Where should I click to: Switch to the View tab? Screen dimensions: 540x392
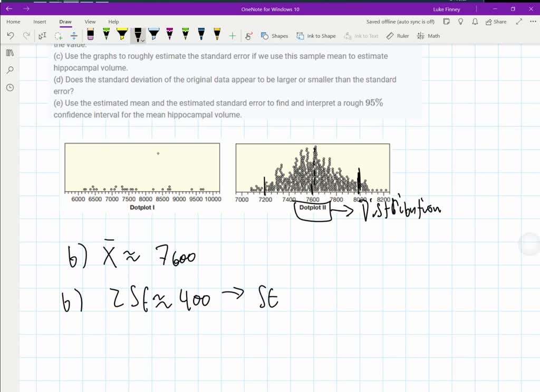pyautogui.click(x=90, y=22)
